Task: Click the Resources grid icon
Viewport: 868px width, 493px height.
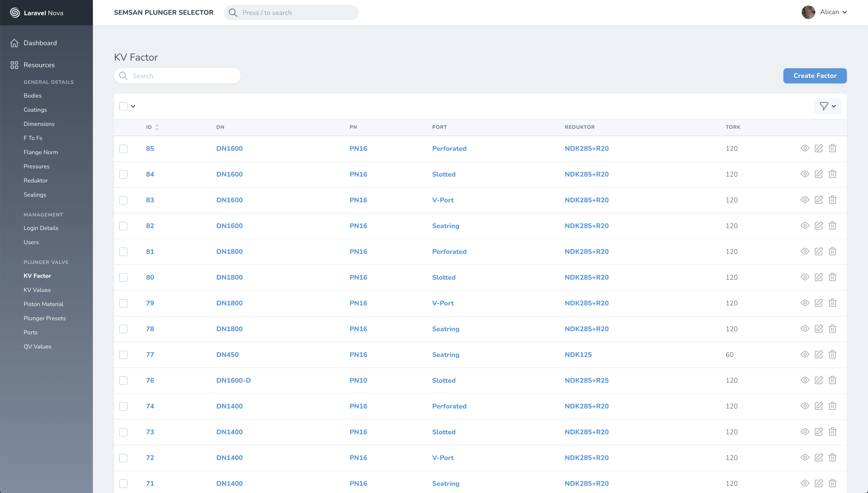Action: (14, 65)
